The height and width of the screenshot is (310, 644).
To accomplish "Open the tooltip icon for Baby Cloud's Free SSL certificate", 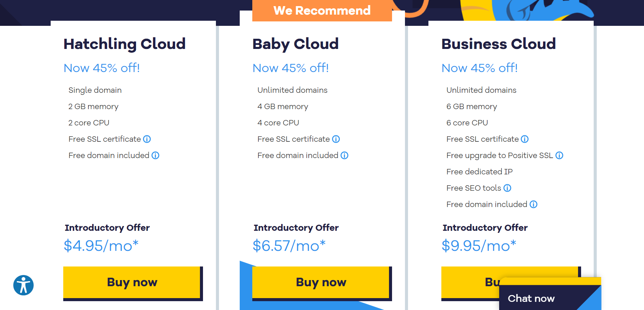I will (336, 139).
